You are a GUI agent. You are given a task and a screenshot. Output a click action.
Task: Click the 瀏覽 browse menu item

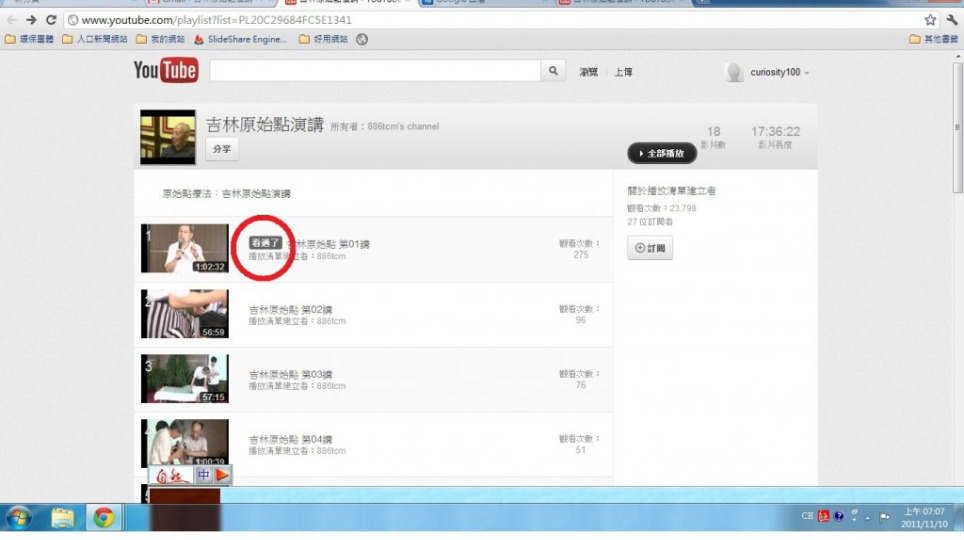tap(588, 72)
